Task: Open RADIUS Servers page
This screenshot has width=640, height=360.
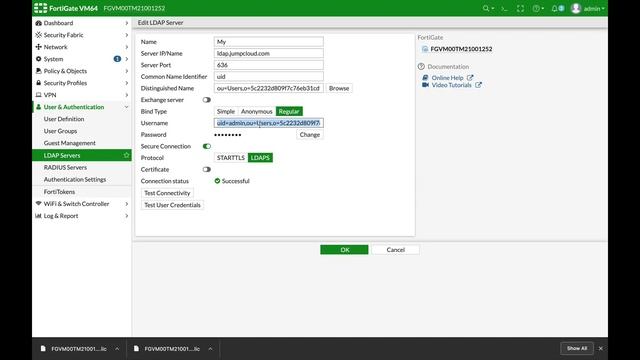Action: click(x=65, y=167)
